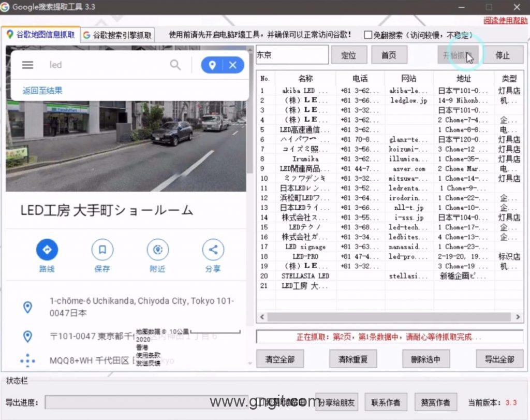Click the 地址 column header in results table

(x=463, y=79)
